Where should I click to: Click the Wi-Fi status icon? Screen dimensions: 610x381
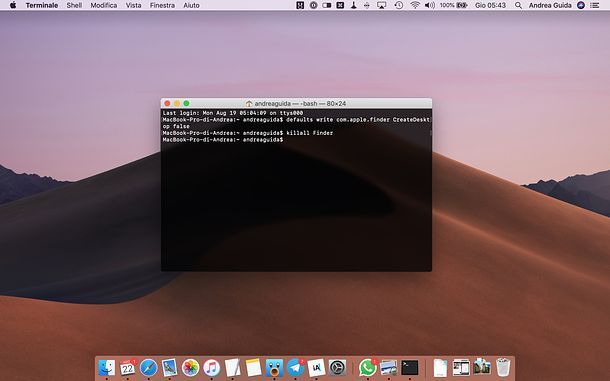(x=415, y=5)
